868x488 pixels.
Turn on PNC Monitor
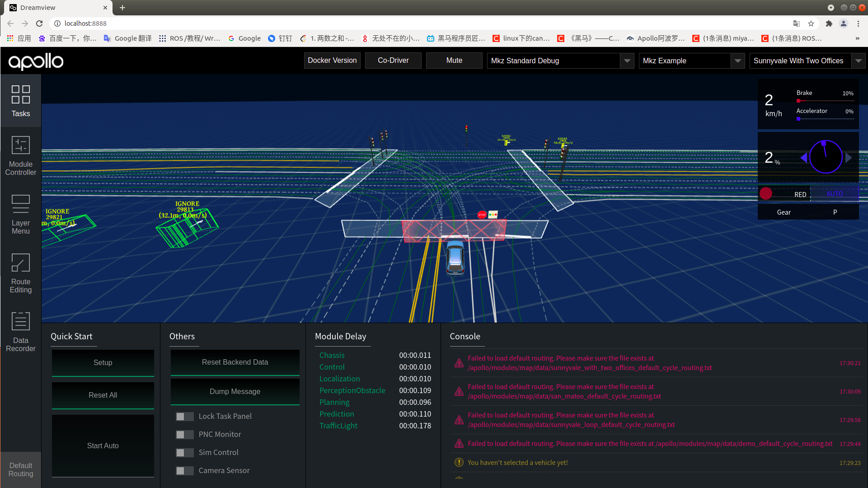[x=184, y=434]
